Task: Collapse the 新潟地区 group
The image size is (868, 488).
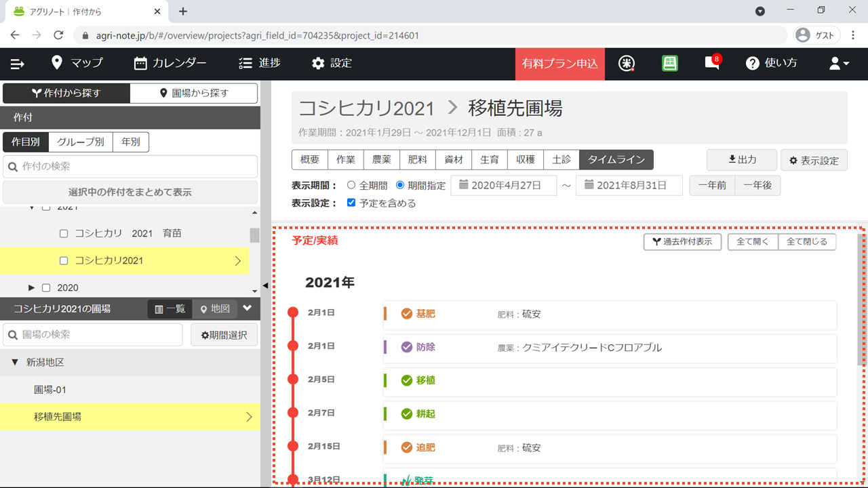Action: point(15,363)
